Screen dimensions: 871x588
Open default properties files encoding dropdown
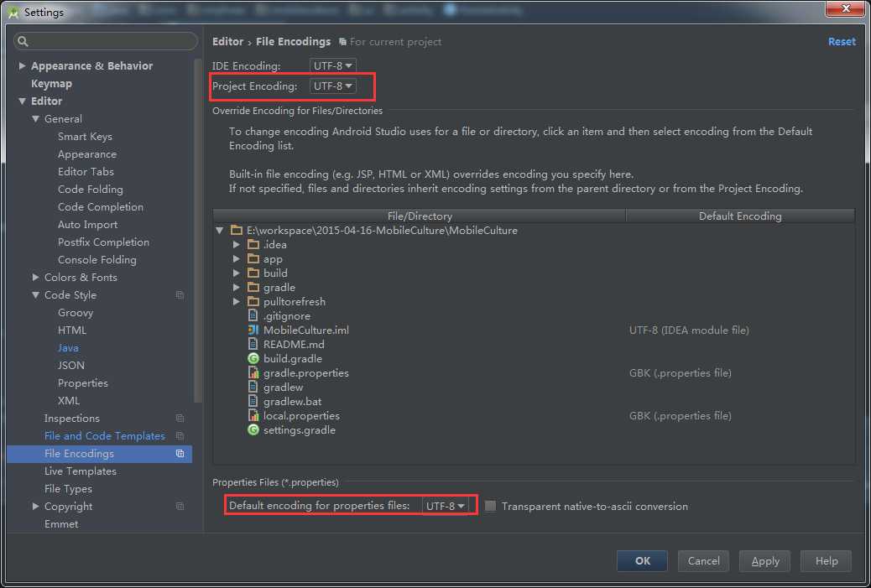445,506
